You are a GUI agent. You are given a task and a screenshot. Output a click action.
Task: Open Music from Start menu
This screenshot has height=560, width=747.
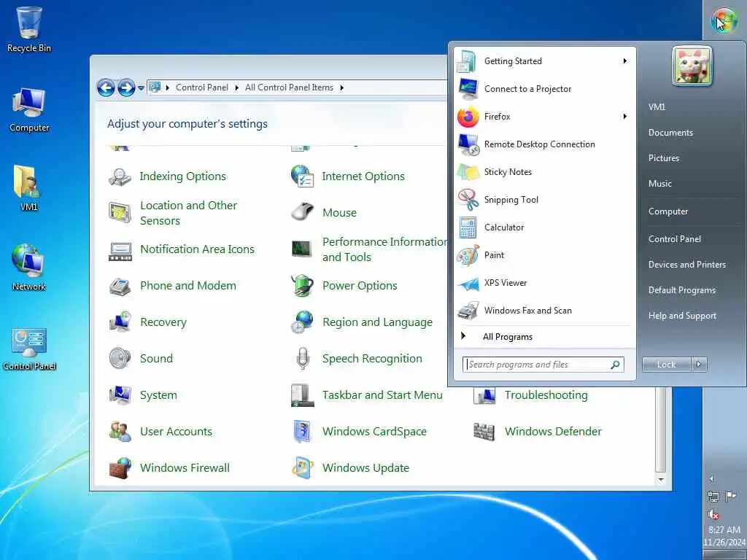point(659,184)
